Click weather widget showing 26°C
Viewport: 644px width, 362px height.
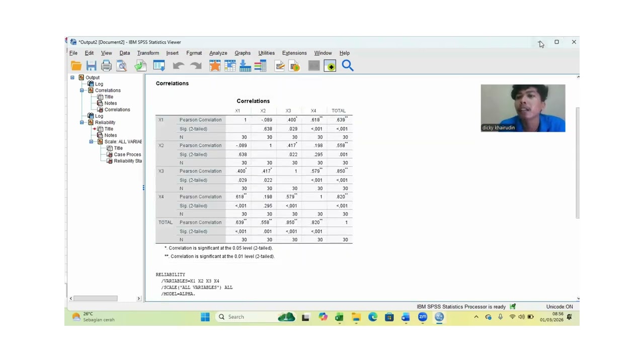click(x=93, y=317)
